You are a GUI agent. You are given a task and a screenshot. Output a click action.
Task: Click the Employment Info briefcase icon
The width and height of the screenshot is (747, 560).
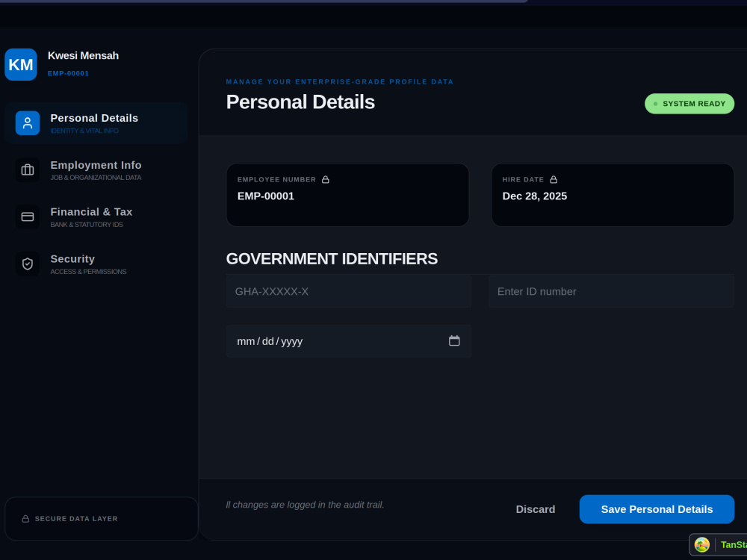[28, 170]
